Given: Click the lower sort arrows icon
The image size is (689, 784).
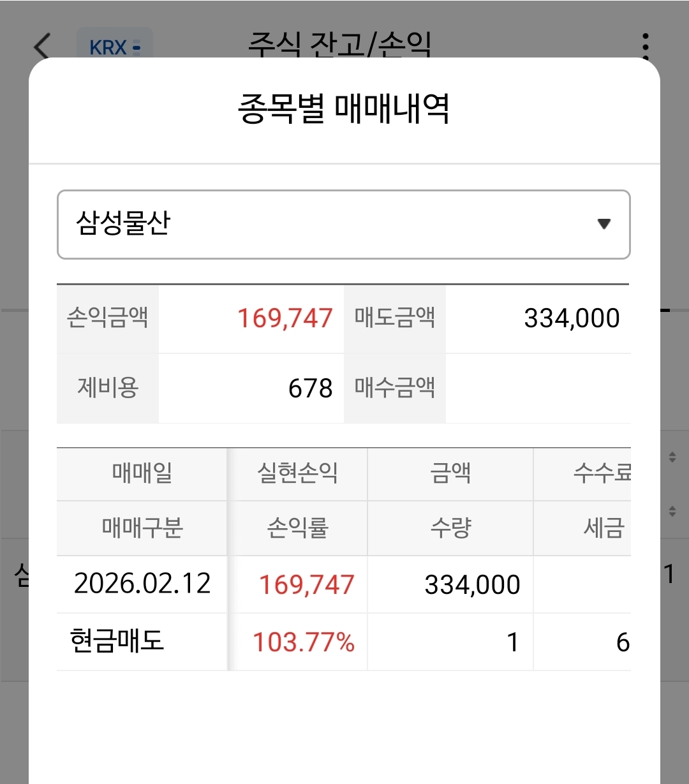Looking at the screenshot, I should (672, 511).
